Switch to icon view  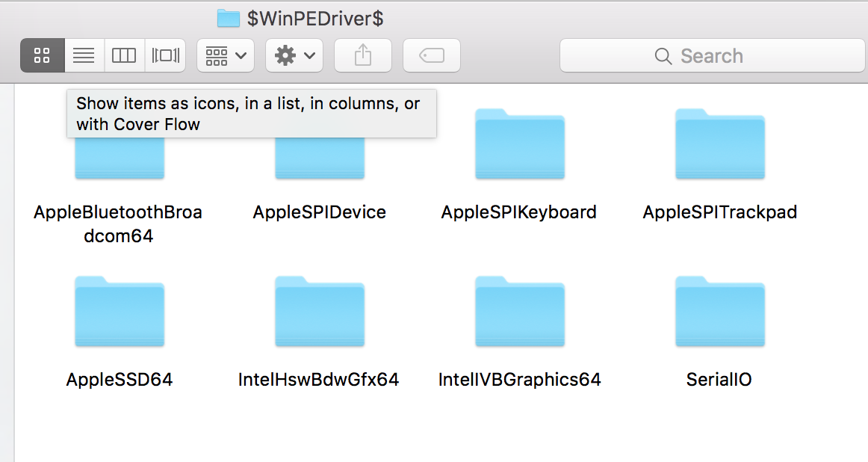click(x=43, y=55)
